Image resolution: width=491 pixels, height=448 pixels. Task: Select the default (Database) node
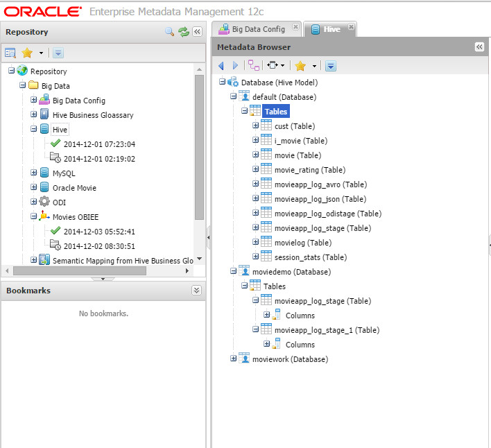(284, 97)
